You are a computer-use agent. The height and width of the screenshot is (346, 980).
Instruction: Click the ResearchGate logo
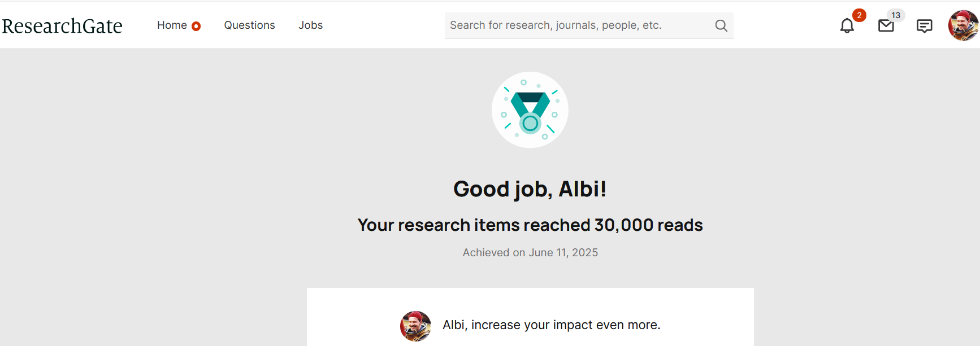pos(62,26)
